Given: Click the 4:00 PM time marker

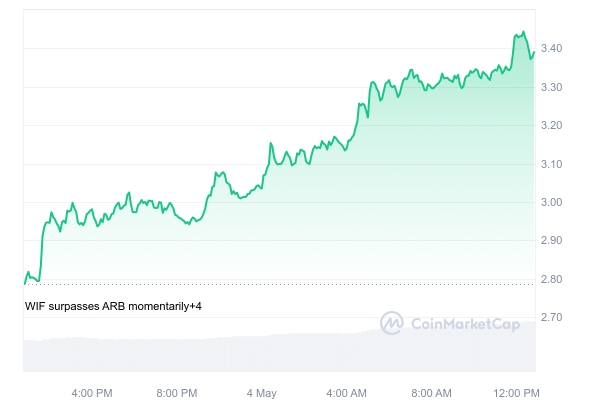Looking at the screenshot, I should [92, 392].
